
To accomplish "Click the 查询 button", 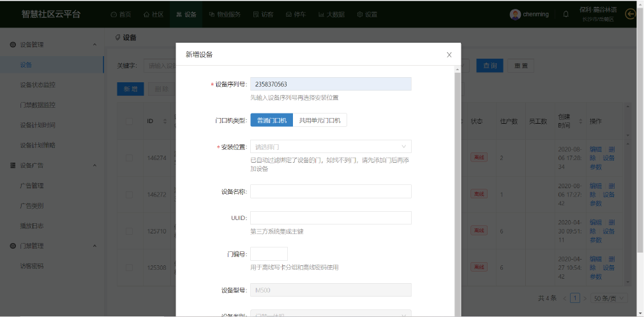I will click(x=490, y=66).
